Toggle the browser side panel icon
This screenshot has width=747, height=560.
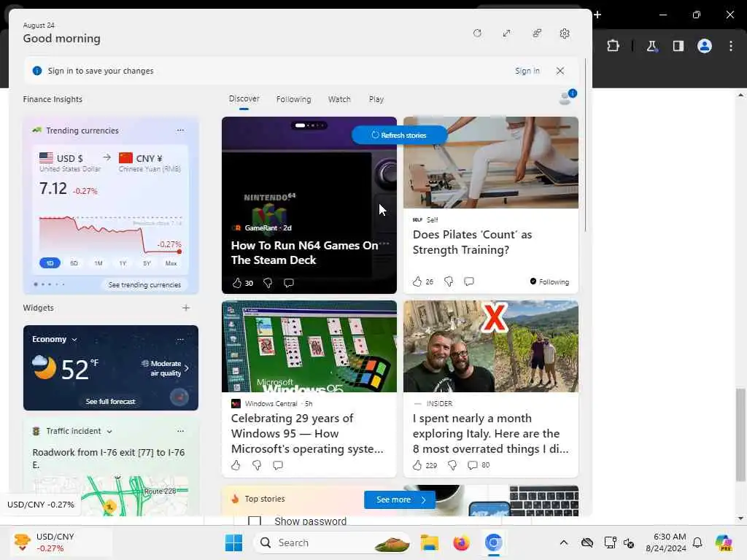coord(678,46)
